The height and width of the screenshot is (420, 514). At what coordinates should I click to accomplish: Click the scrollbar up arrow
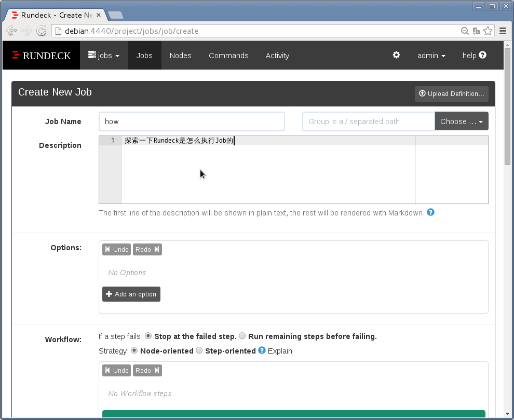click(507, 45)
